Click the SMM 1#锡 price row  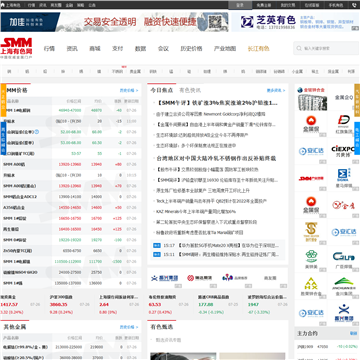(71, 283)
